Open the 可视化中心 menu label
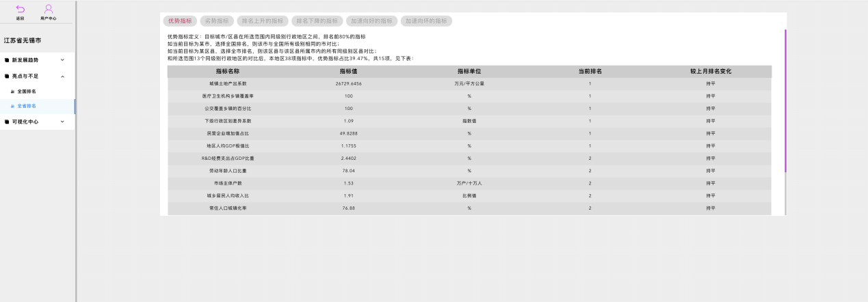868x302 pixels. [25, 122]
